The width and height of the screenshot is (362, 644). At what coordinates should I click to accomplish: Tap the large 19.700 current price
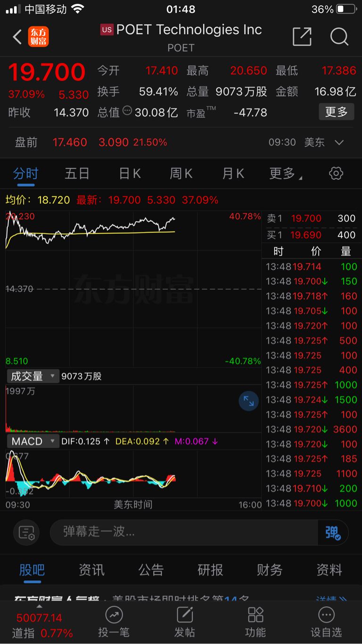click(47, 72)
